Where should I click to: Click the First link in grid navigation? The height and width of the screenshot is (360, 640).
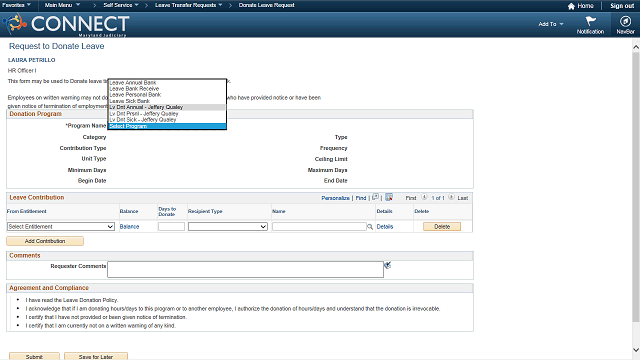(x=411, y=198)
